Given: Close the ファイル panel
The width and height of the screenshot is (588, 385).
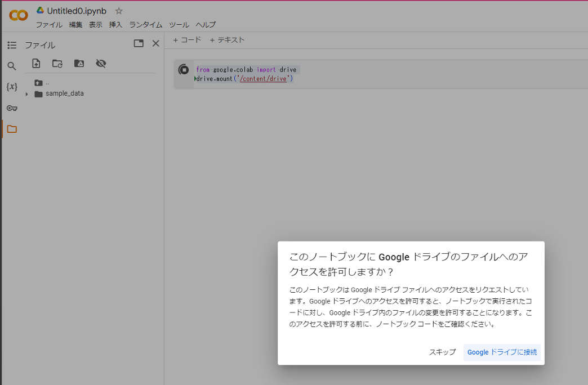Looking at the screenshot, I should tap(155, 43).
